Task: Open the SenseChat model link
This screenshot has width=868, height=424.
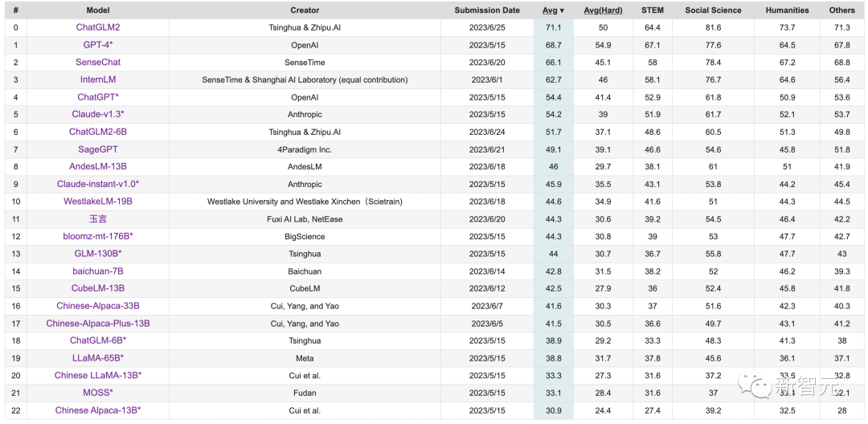Action: (x=98, y=62)
